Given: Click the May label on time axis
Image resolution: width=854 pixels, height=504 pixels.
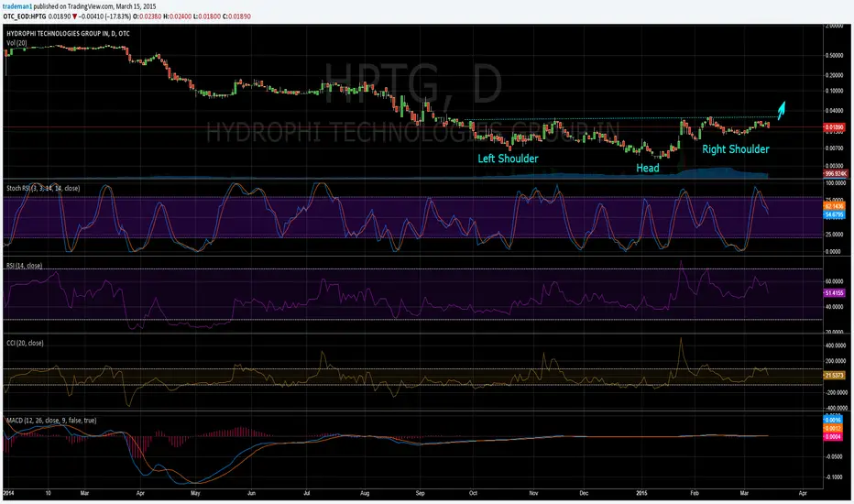Looking at the screenshot, I should [x=195, y=493].
